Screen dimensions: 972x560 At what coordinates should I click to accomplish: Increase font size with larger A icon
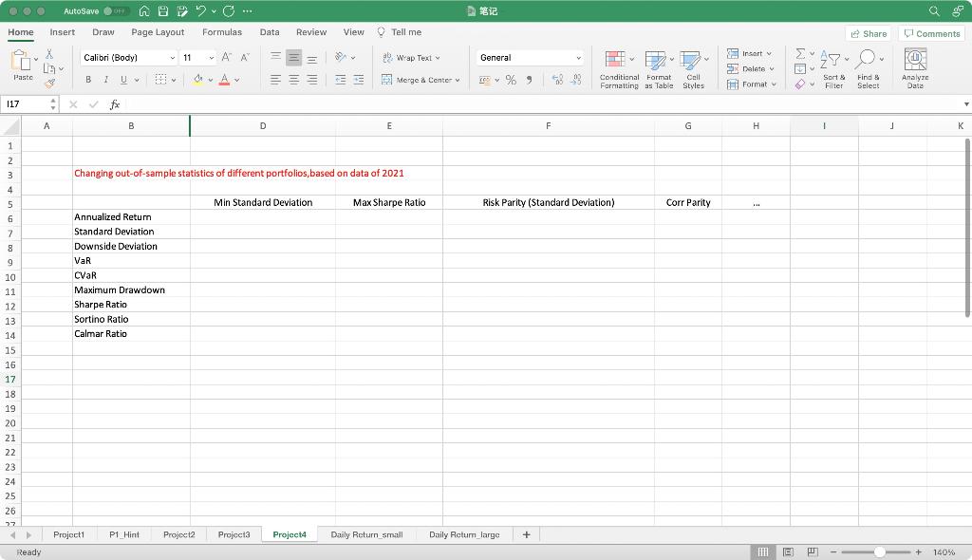[x=226, y=57]
